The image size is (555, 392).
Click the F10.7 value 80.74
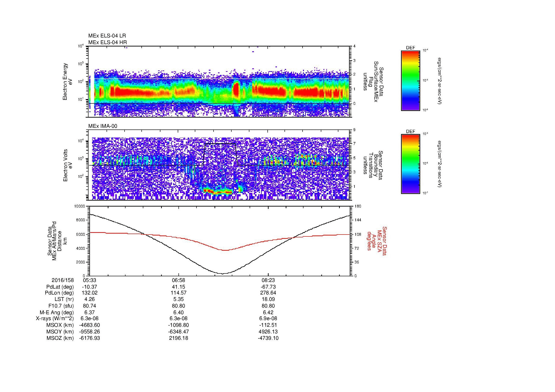[90, 306]
